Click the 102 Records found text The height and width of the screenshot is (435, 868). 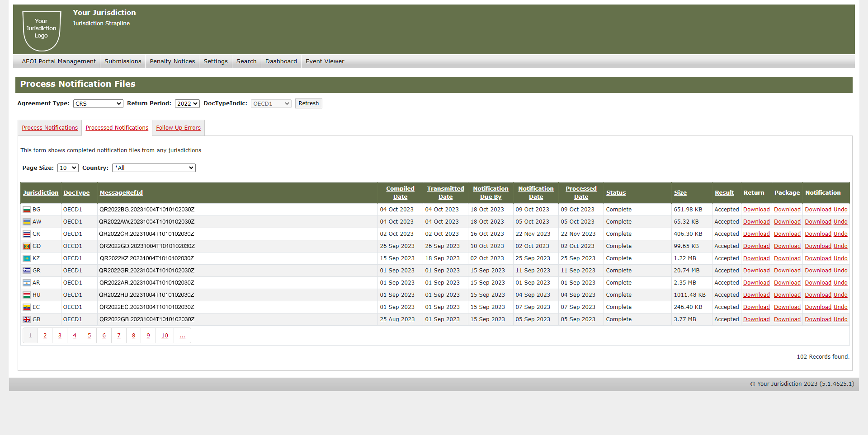[x=823, y=357]
